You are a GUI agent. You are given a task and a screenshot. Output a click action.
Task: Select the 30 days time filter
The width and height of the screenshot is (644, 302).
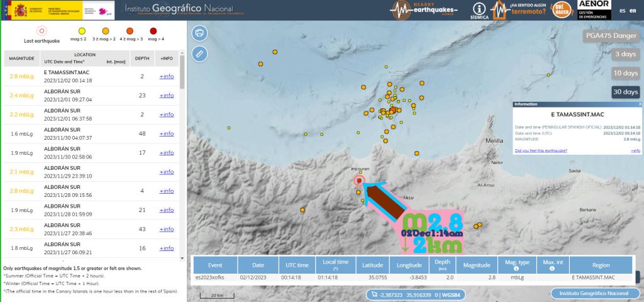pyautogui.click(x=625, y=92)
